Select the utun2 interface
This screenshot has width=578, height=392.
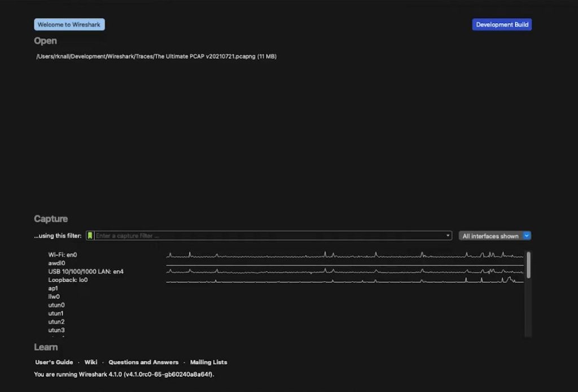click(56, 322)
